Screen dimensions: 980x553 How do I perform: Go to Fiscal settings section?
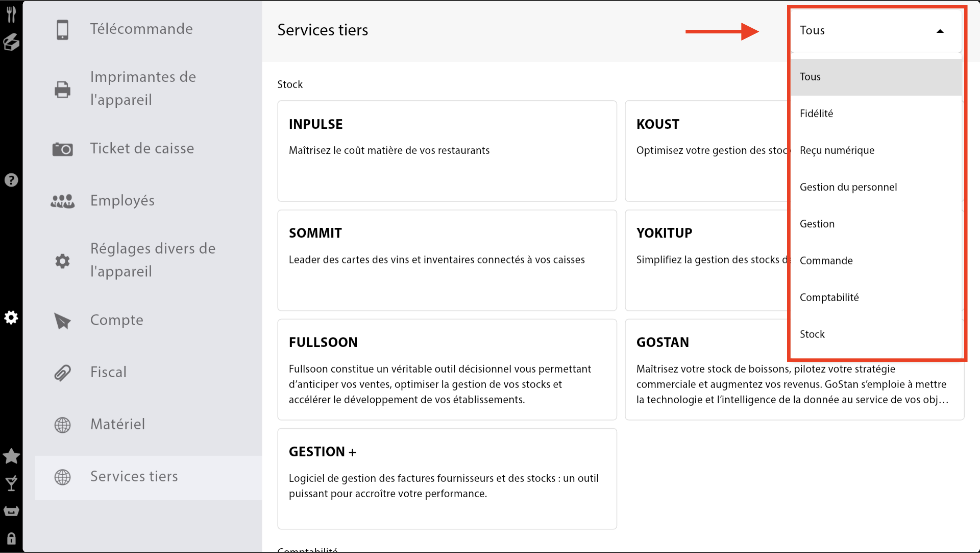tap(108, 372)
